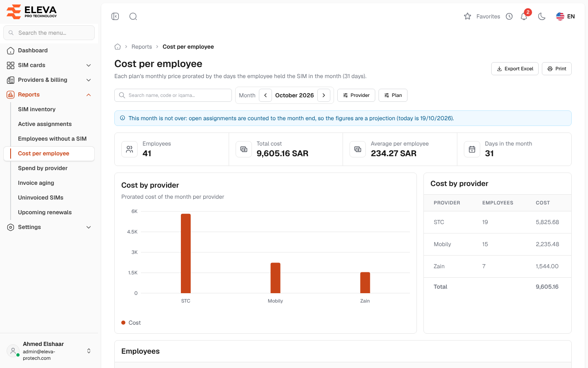Click the Average per employee card icon
The height and width of the screenshot is (368, 588).
click(358, 149)
